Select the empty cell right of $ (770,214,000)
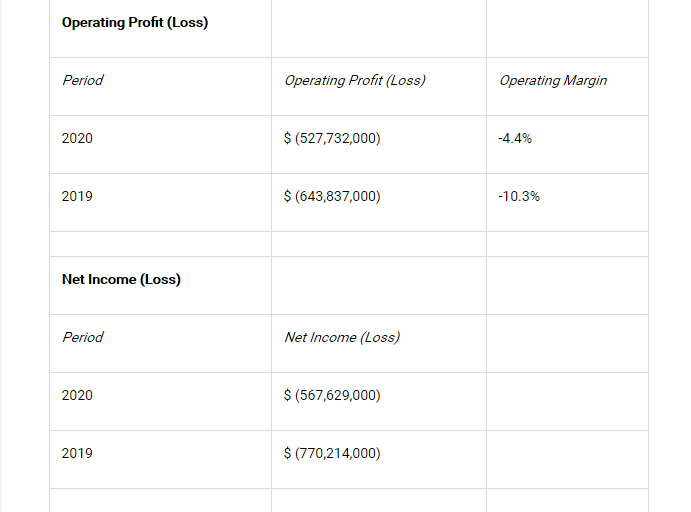Viewport: 691px width, 512px height. [567, 453]
